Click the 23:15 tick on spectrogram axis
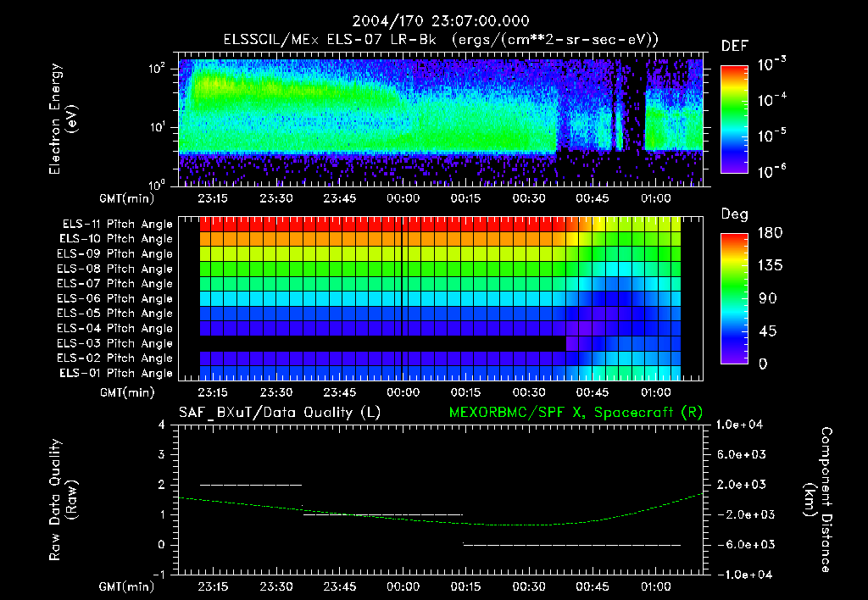 (x=213, y=198)
